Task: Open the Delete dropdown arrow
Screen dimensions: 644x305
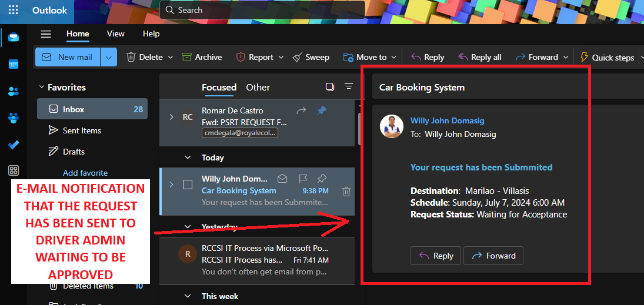Action: (x=171, y=58)
